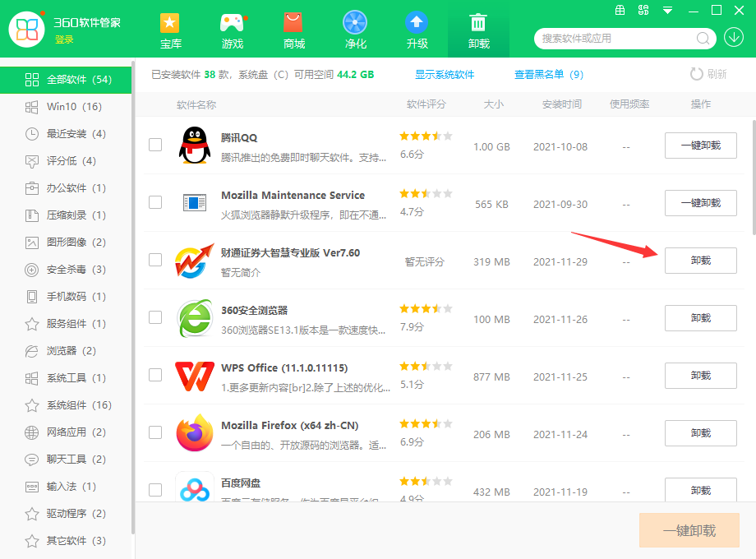Check the 财通证券大智慧专业版 checkbox
Image resolution: width=756 pixels, height=559 pixels.
(x=155, y=260)
